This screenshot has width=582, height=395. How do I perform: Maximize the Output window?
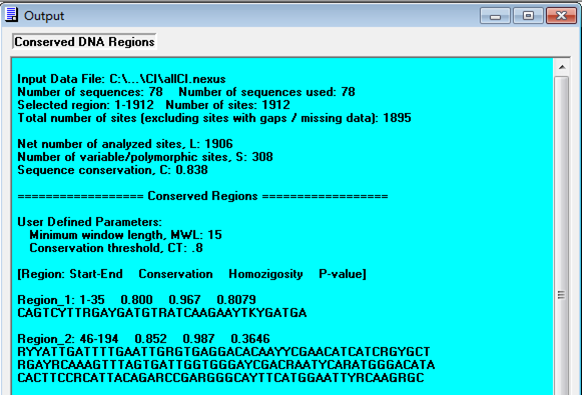coord(528,16)
